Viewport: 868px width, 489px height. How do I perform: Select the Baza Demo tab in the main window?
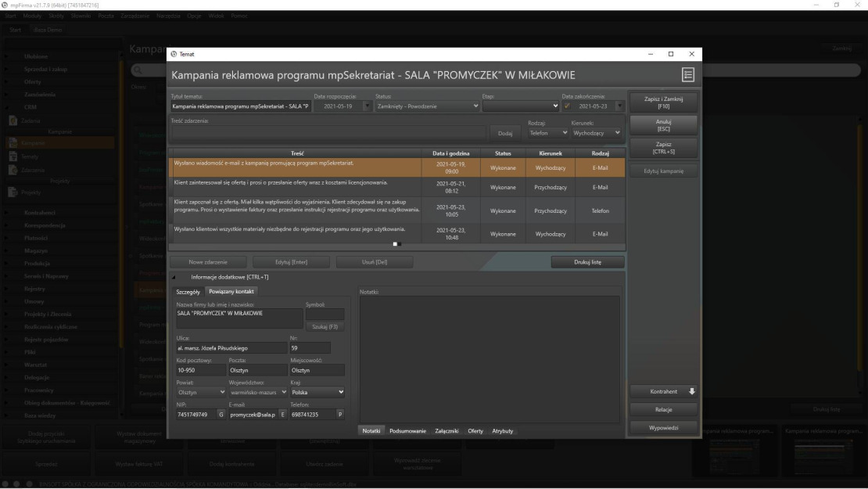[48, 30]
